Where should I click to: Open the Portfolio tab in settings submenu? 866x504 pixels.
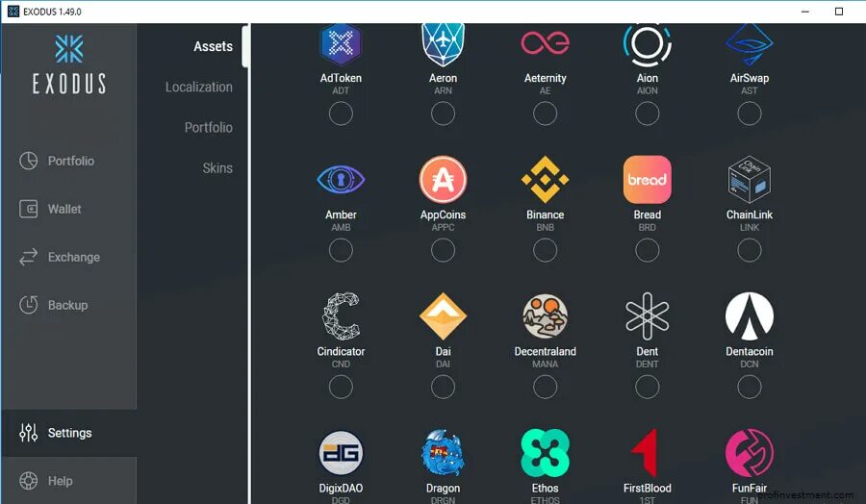click(x=208, y=128)
